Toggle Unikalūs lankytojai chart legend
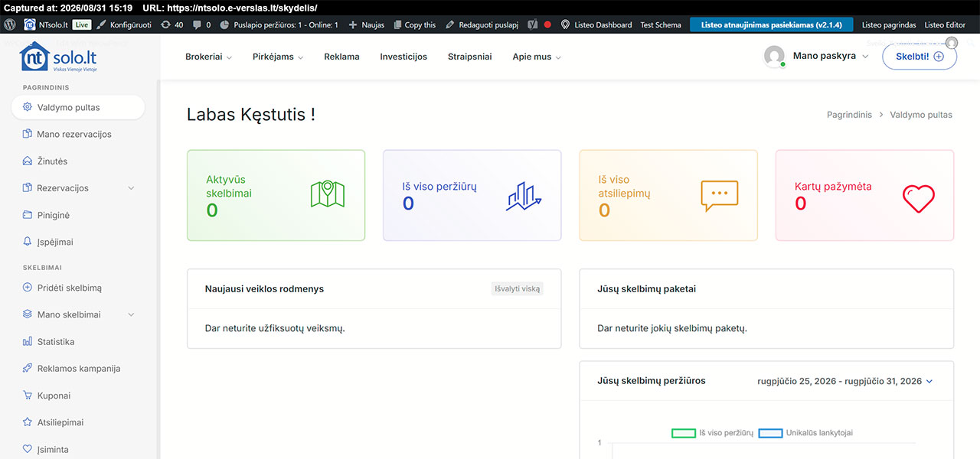Viewport: 980px width, 459px height. coord(805,433)
